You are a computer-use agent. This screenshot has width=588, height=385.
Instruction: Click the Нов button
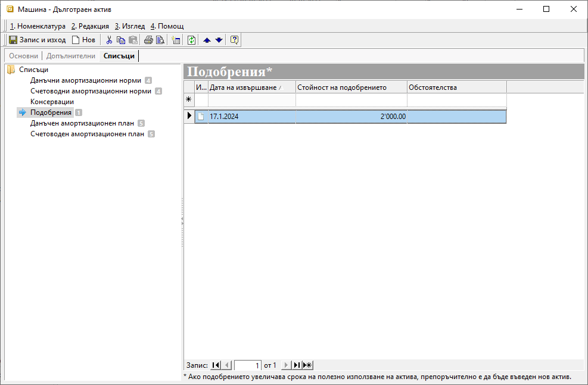coord(83,40)
